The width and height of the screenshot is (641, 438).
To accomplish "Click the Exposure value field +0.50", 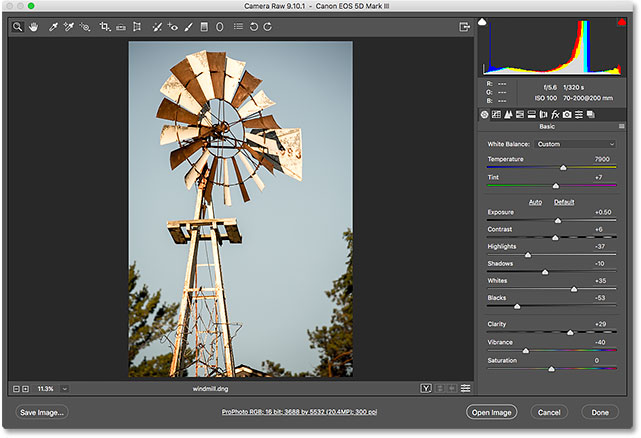I will [603, 212].
